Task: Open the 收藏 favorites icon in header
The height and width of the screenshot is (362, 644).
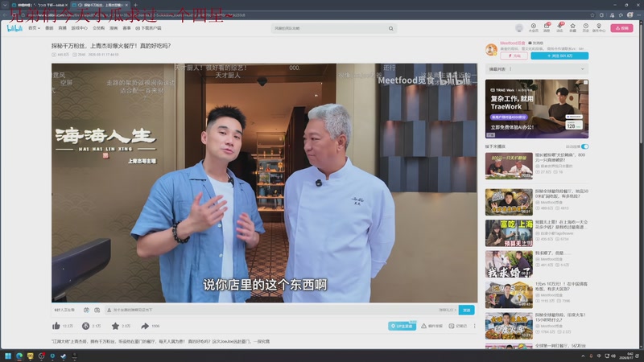Action: pos(572,27)
